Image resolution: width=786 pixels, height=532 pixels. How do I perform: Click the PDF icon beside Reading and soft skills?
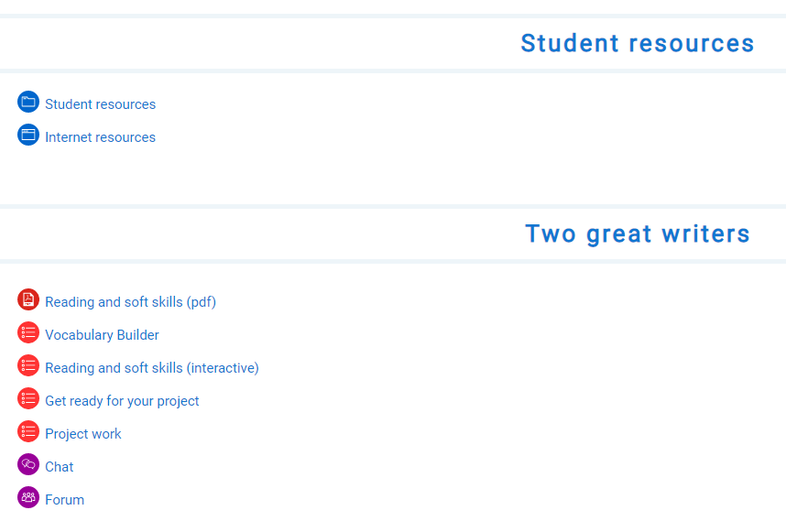(x=27, y=299)
